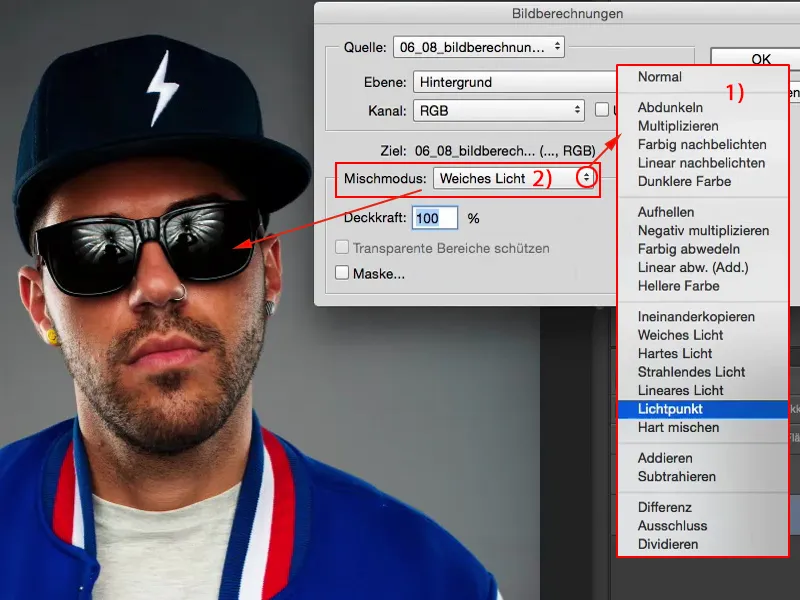This screenshot has width=800, height=600.
Task: Choose Multiplizieren from the list
Action: pos(678,126)
